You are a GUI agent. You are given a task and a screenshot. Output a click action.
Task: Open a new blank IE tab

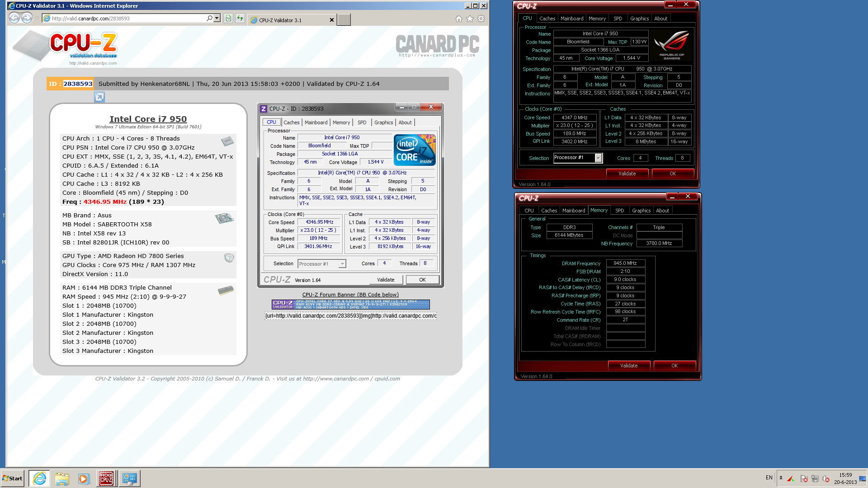click(344, 20)
